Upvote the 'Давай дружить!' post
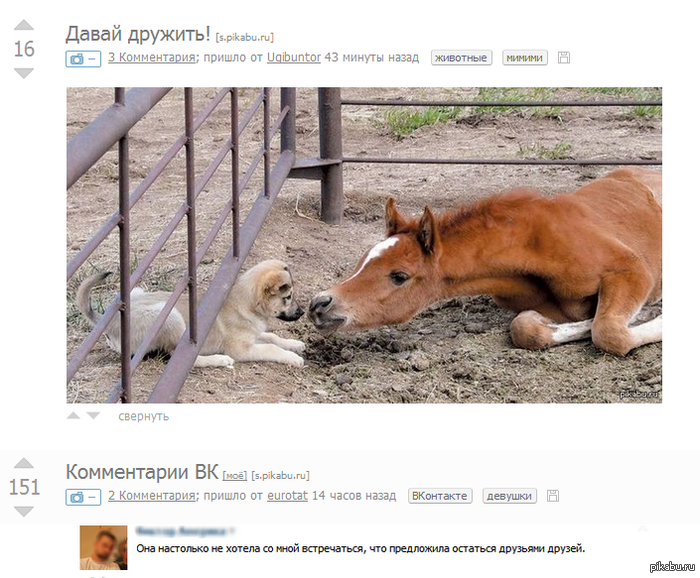Viewport: 700px width, 578px height. click(x=24, y=25)
